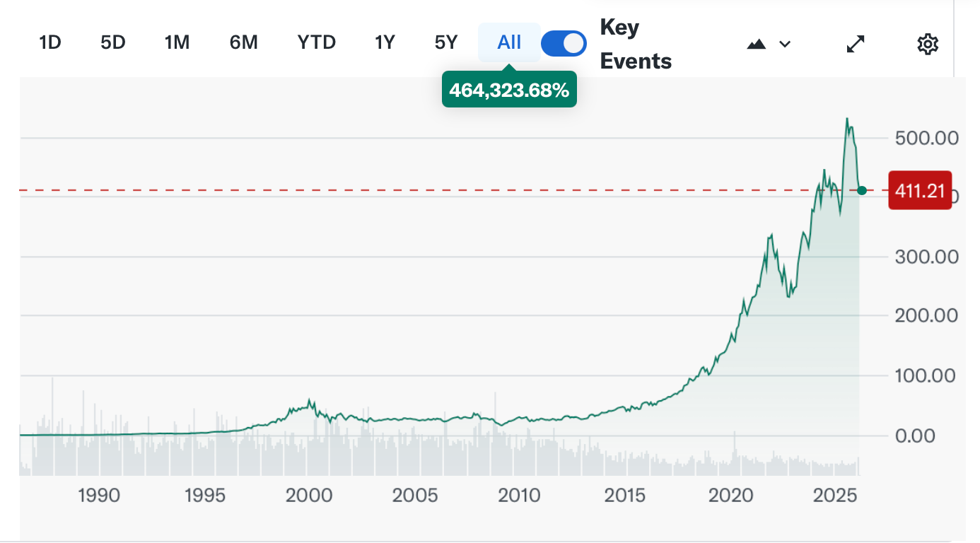Image resolution: width=980 pixels, height=543 pixels.
Task: Switch to 5D time range
Action: coord(113,43)
